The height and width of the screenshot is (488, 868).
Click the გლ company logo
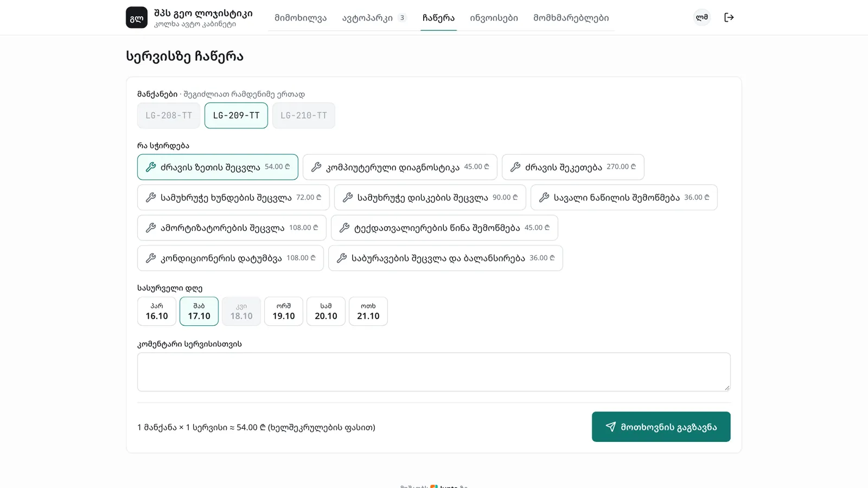coord(137,17)
